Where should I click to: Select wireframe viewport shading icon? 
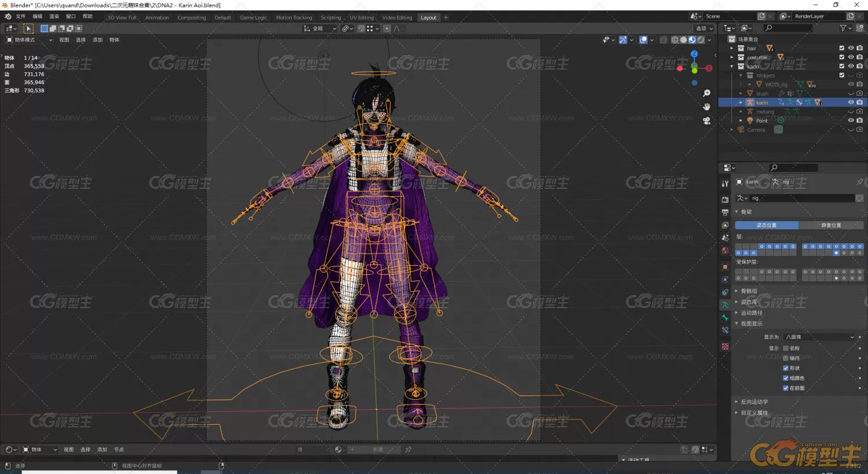coord(675,40)
